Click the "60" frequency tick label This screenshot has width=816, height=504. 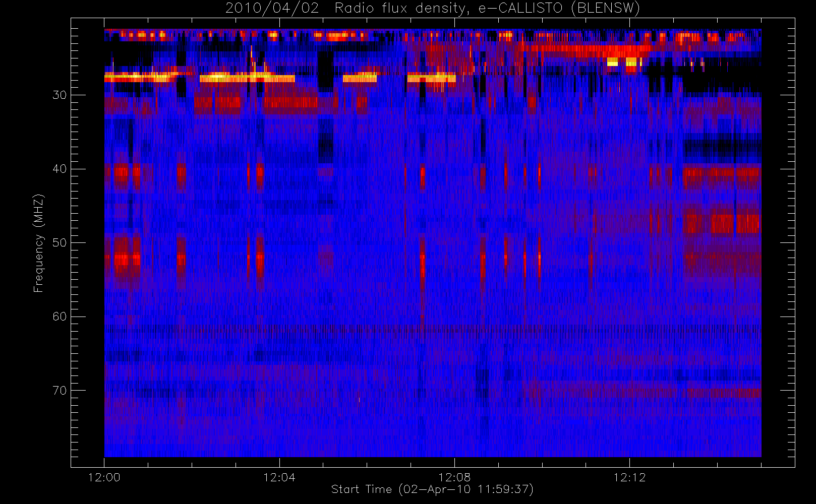60,317
